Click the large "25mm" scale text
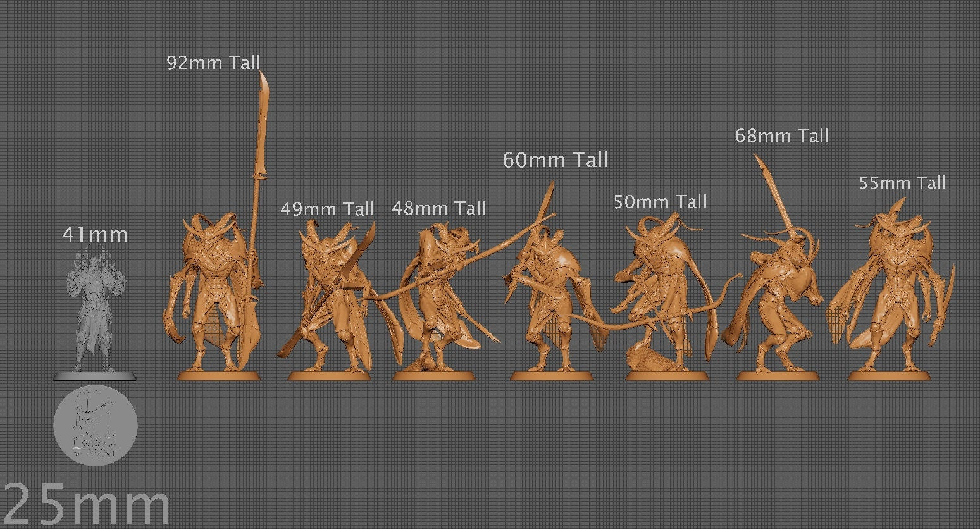Screen dimensions: 980x529 pyautogui.click(x=86, y=504)
